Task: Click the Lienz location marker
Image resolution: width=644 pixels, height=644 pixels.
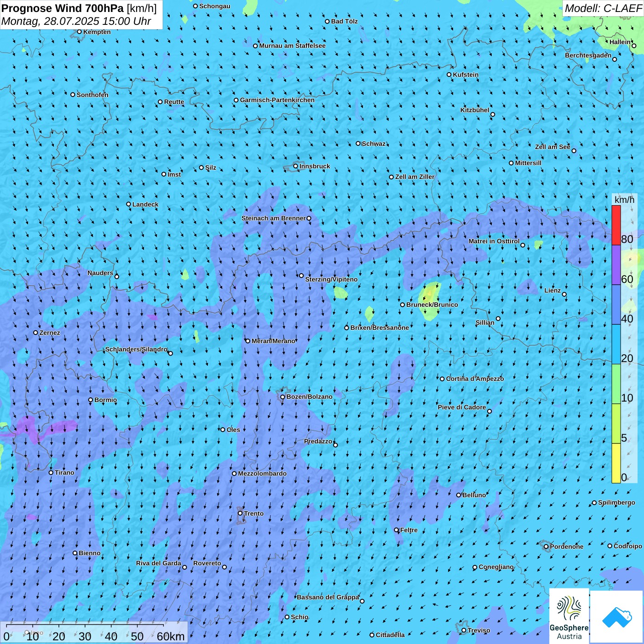Action: [x=564, y=294]
